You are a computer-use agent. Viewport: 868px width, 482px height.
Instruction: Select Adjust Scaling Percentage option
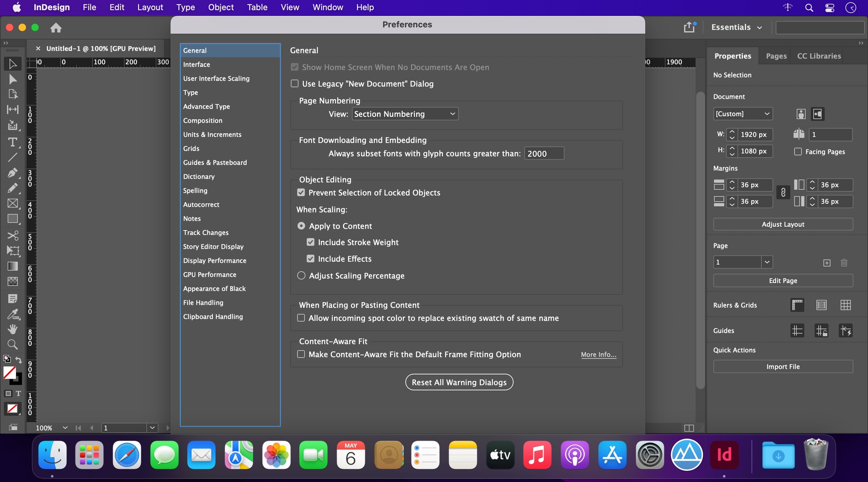301,276
